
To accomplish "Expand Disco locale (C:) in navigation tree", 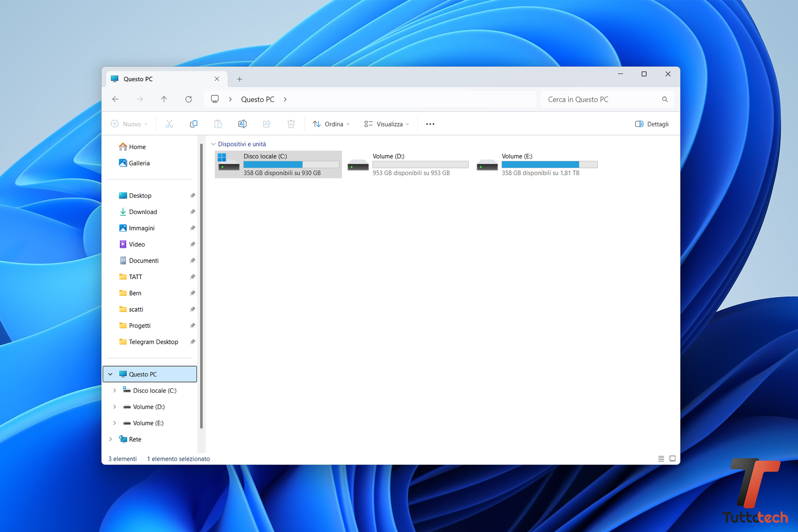I will tap(115, 391).
